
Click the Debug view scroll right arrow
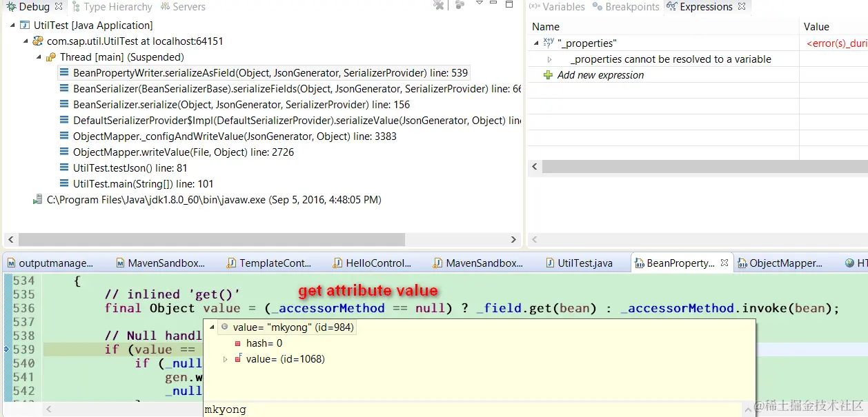pos(513,239)
